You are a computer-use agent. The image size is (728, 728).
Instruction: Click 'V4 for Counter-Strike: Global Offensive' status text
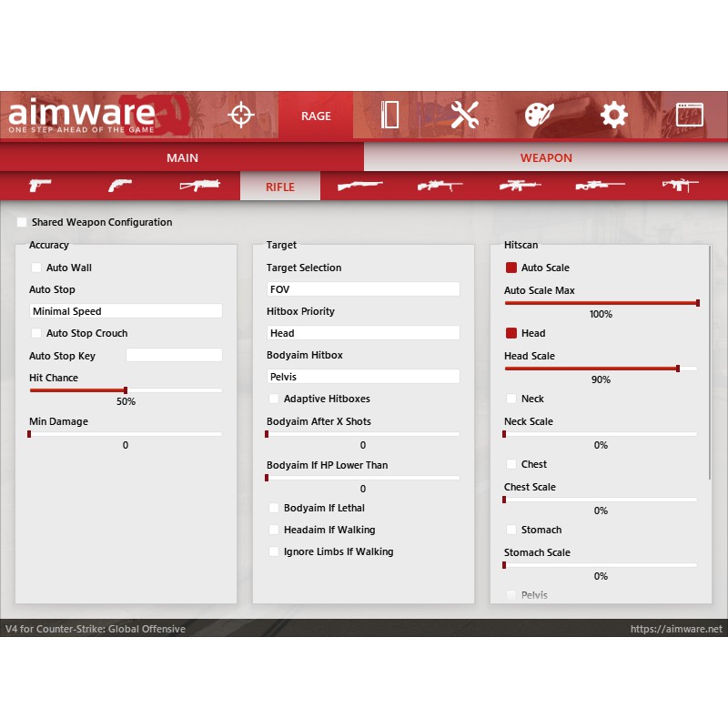click(96, 629)
